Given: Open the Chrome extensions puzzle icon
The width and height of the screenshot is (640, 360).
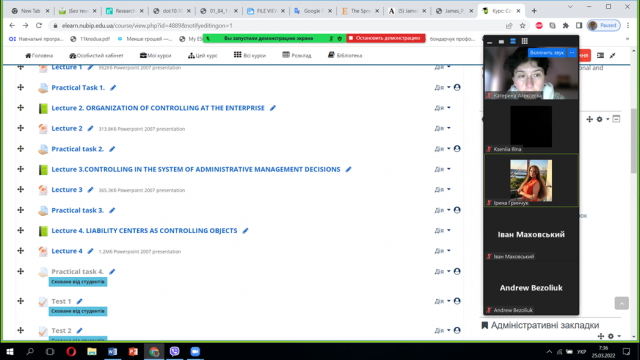Looking at the screenshot, I should pyautogui.click(x=565, y=25).
